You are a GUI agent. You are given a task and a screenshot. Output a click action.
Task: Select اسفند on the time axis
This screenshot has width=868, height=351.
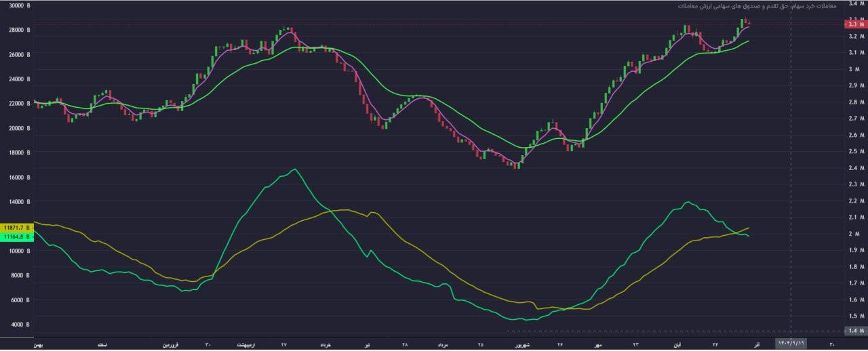click(x=103, y=345)
